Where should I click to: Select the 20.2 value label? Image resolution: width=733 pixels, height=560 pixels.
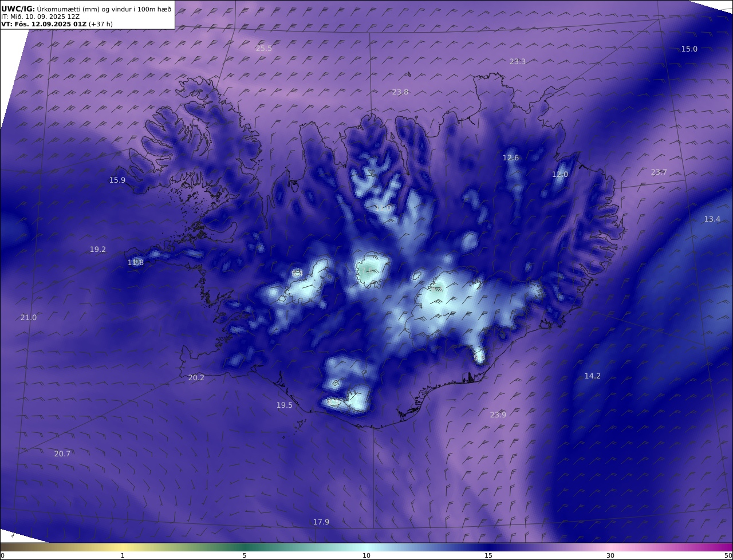[x=196, y=378]
